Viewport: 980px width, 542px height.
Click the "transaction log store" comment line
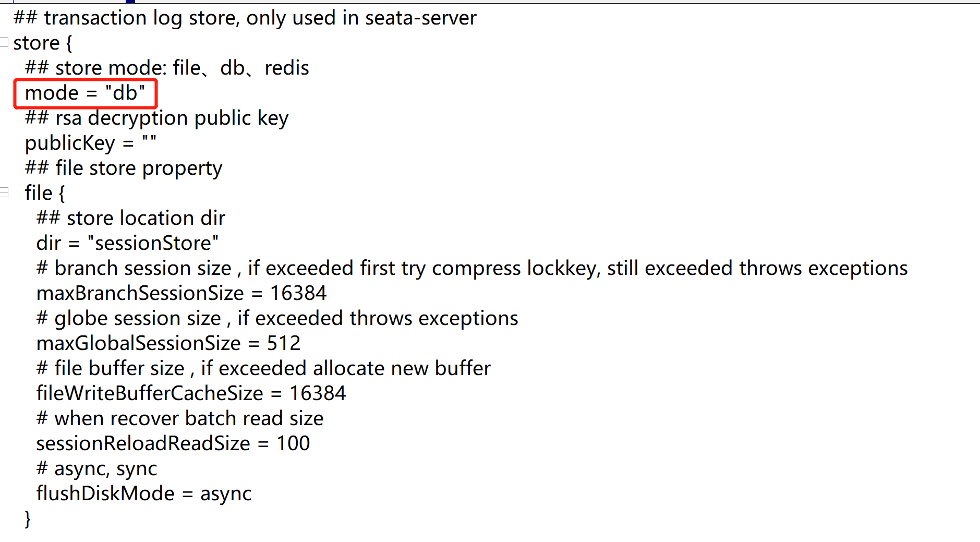click(245, 18)
